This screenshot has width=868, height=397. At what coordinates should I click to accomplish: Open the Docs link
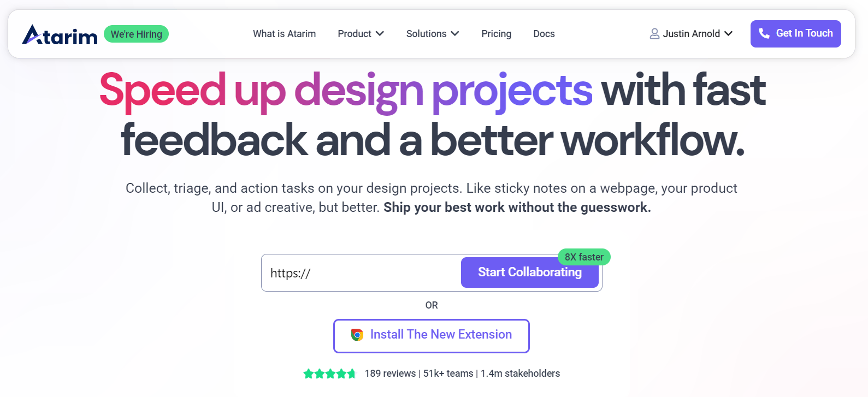click(544, 34)
